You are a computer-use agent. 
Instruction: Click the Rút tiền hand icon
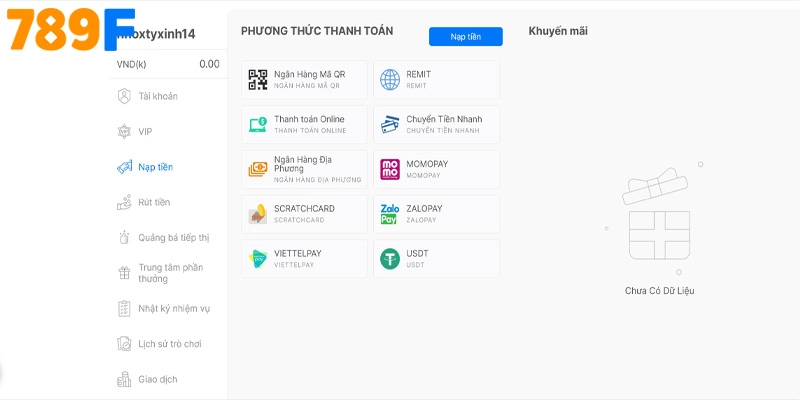[x=124, y=203]
